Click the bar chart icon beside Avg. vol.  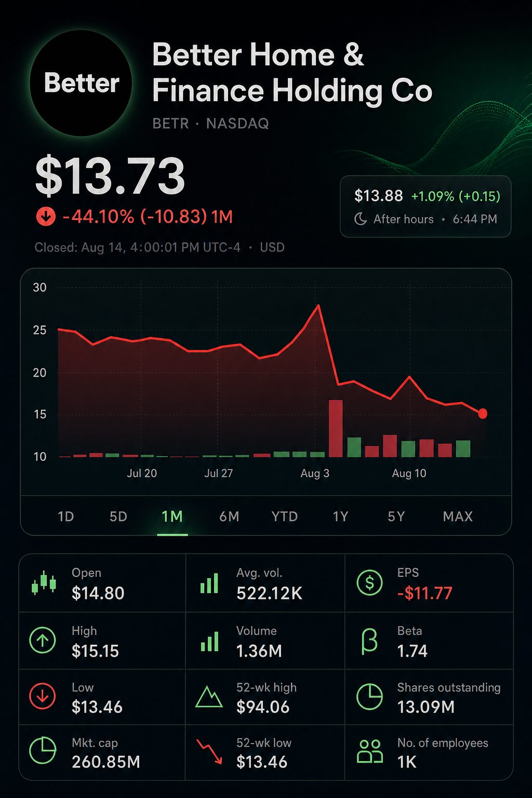[x=209, y=583]
